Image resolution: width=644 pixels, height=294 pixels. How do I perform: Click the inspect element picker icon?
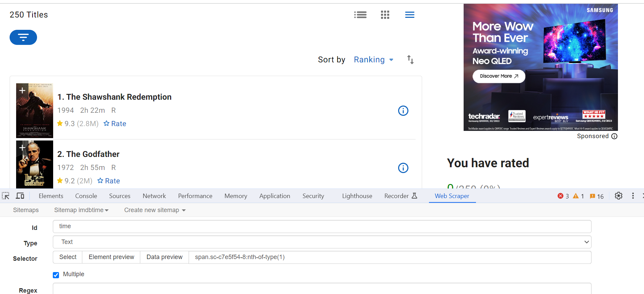click(x=6, y=196)
